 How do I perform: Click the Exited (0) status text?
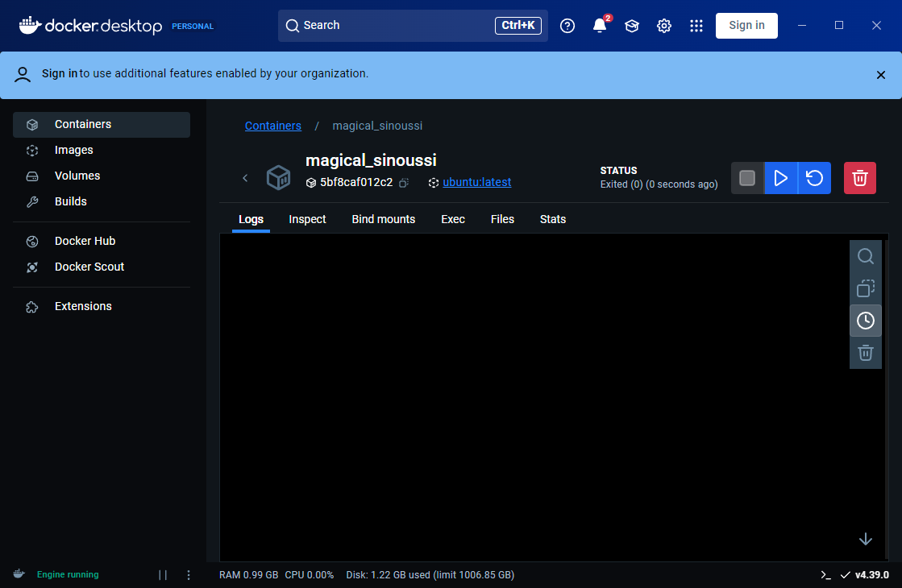659,184
